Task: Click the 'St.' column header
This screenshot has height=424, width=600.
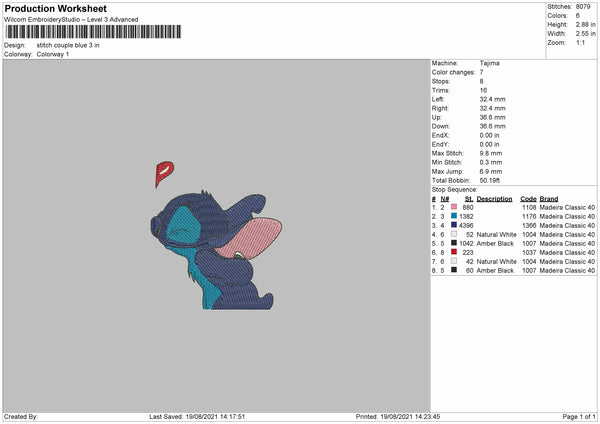Action: (x=469, y=199)
